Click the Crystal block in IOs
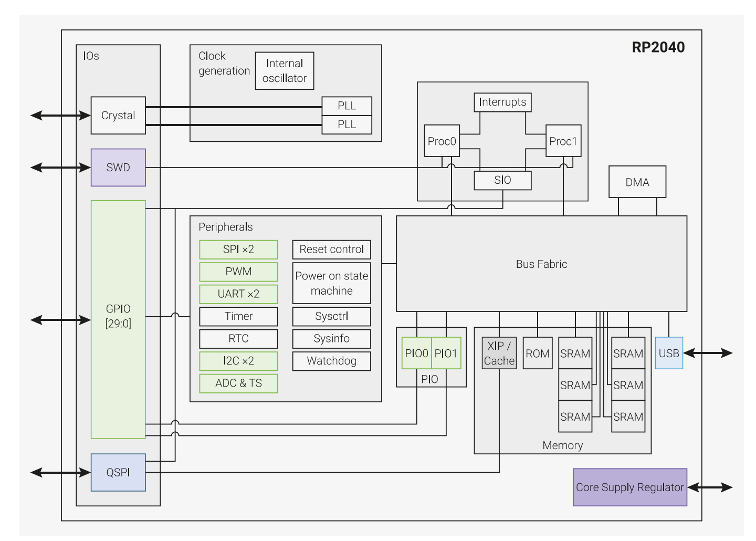The image size is (756, 541). (118, 116)
